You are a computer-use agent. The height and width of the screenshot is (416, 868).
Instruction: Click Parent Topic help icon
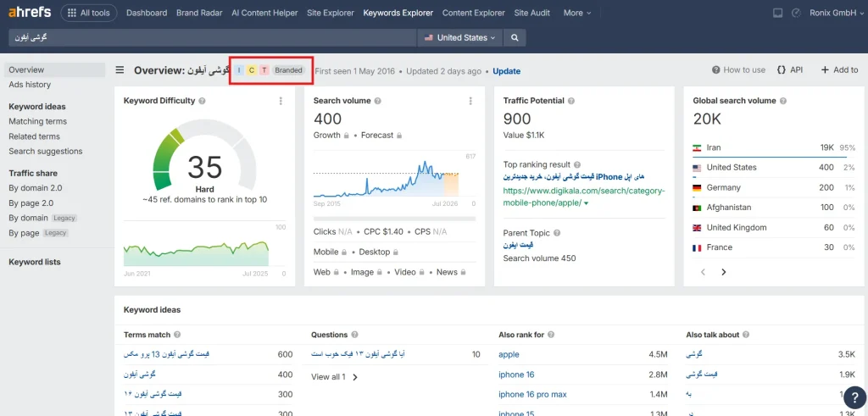click(x=557, y=234)
